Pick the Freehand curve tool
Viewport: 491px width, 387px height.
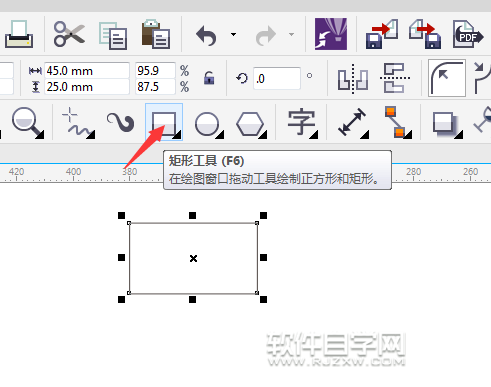[78, 123]
